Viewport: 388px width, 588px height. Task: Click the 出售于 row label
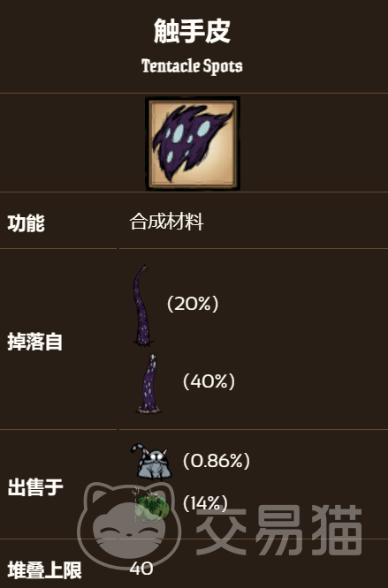35,487
